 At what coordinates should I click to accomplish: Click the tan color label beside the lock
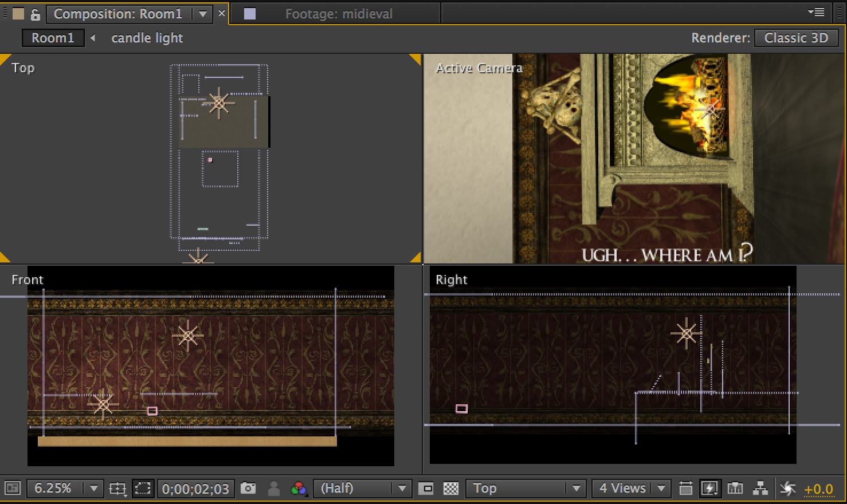(18, 14)
